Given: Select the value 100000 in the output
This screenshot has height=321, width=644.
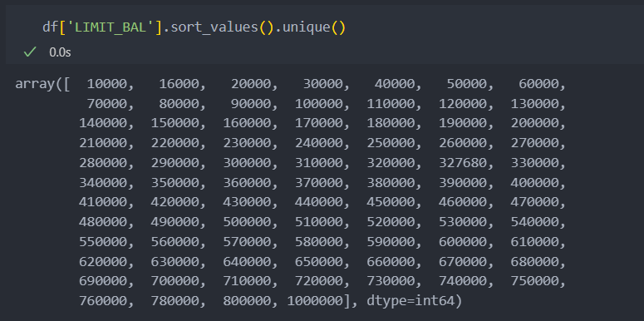Looking at the screenshot, I should pyautogui.click(x=319, y=104).
